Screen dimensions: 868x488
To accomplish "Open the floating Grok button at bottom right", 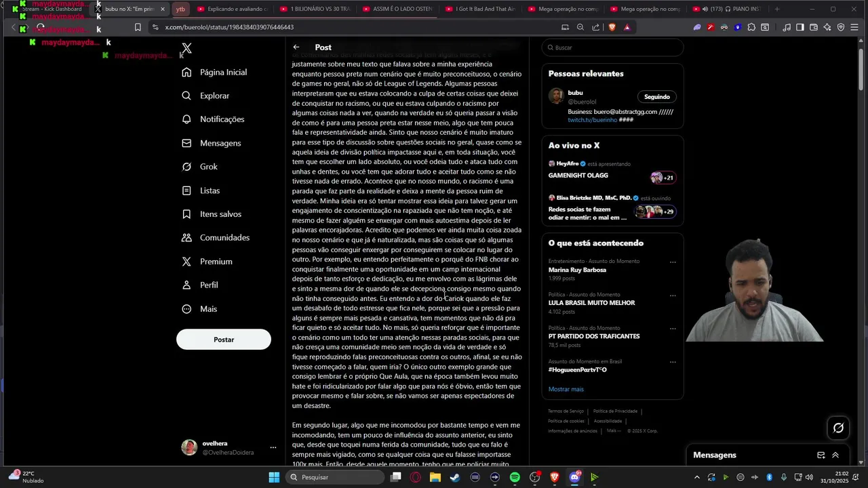I will click(838, 428).
